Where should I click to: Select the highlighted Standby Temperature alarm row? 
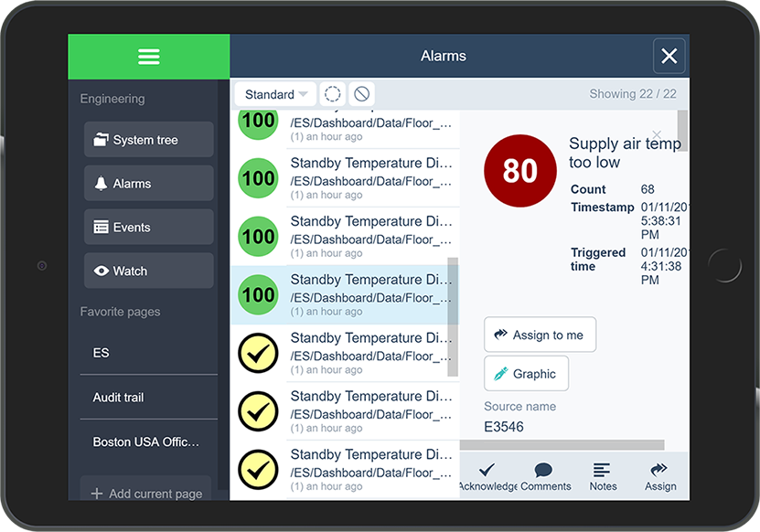pyautogui.click(x=345, y=294)
